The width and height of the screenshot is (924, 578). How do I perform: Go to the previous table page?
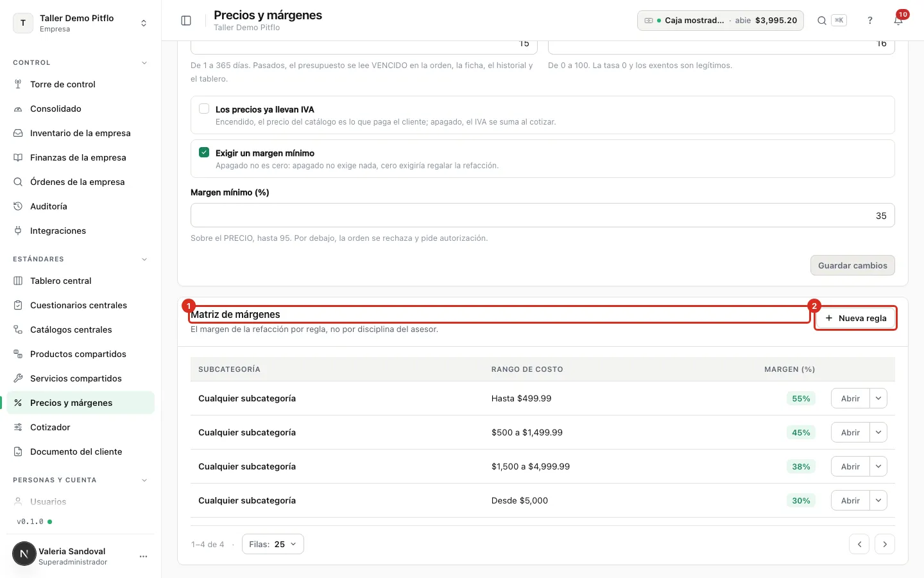859,544
